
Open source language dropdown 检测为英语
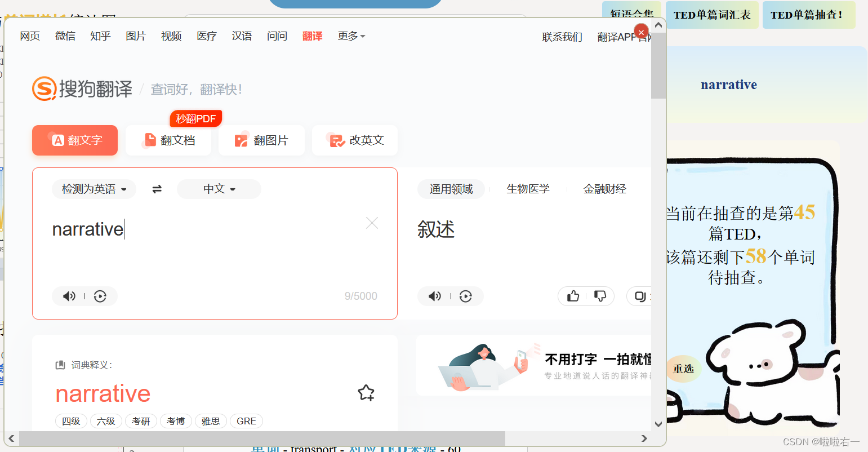94,189
